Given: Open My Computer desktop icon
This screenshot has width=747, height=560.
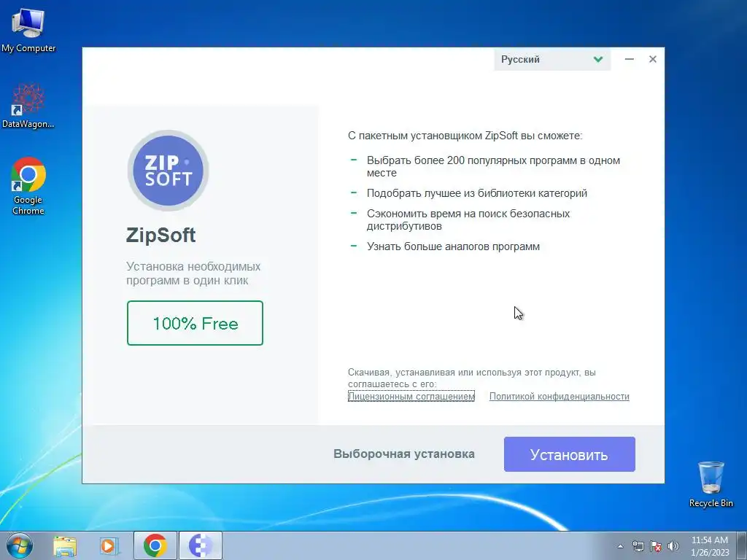Looking at the screenshot, I should [28, 31].
